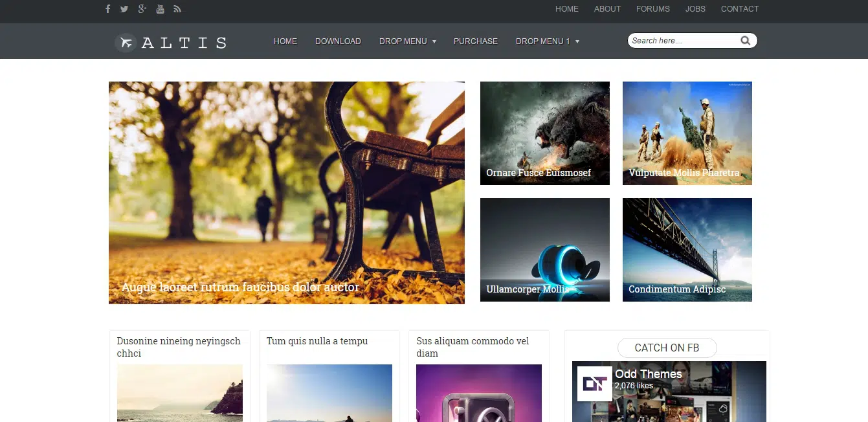Click the Search here text field

click(683, 41)
